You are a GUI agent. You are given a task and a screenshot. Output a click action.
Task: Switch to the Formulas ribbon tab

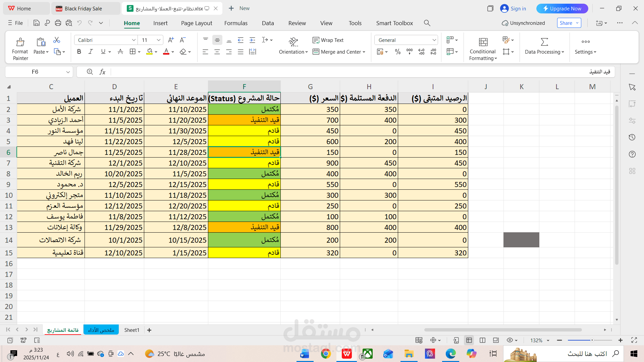tap(236, 23)
